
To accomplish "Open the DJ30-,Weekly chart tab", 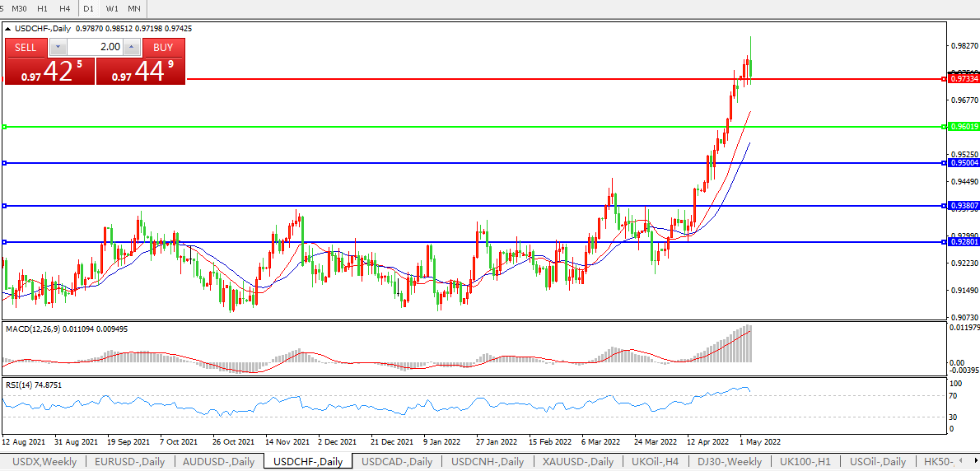I will click(x=729, y=462).
